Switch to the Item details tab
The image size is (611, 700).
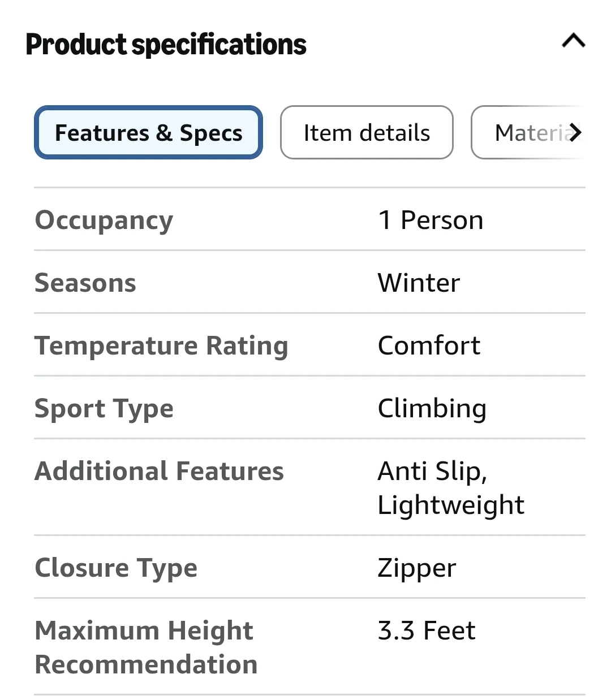[367, 133]
